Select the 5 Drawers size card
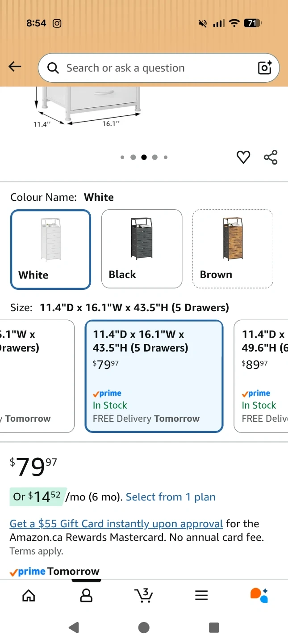288x644 pixels. click(154, 376)
